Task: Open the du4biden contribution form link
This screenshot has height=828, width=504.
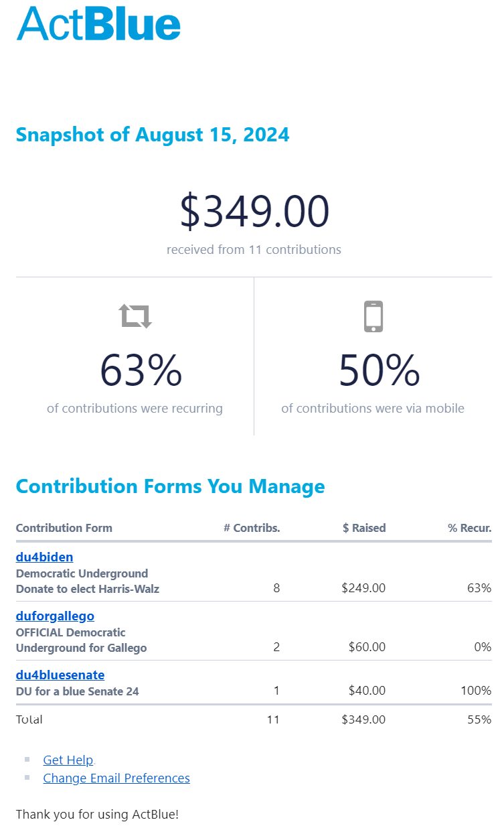Action: point(44,557)
